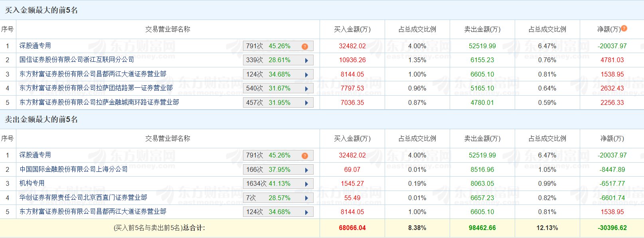Click arrow icon next to 中国国际金融上海分公司

306,170
